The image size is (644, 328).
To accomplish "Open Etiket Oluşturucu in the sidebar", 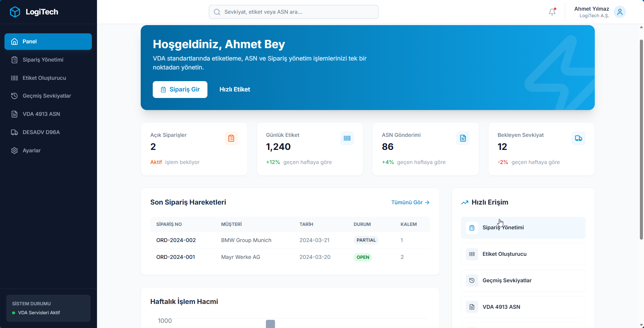I will pos(48,78).
